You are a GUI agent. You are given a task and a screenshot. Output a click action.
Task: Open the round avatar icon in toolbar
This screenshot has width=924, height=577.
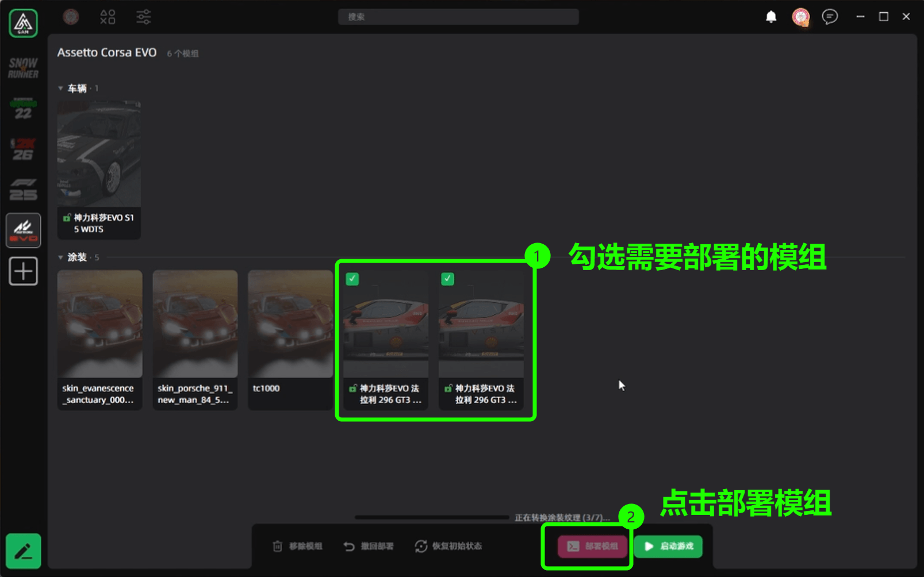click(71, 17)
